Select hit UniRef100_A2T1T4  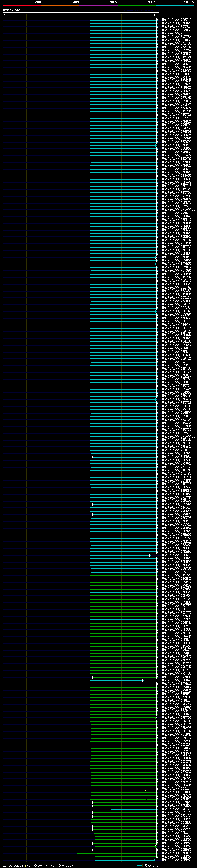pos(176,33)
